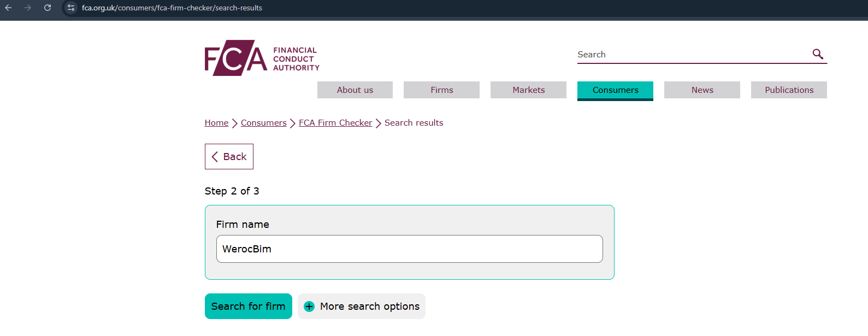
Task: Open the Consumers menu
Action: point(615,91)
